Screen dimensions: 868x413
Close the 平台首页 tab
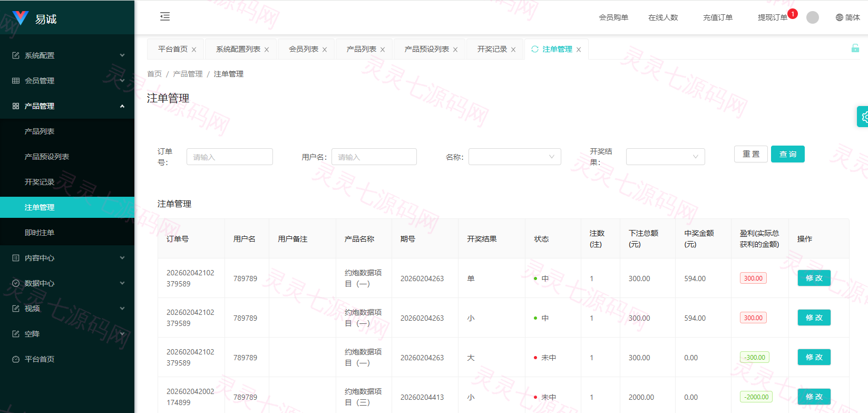(194, 50)
